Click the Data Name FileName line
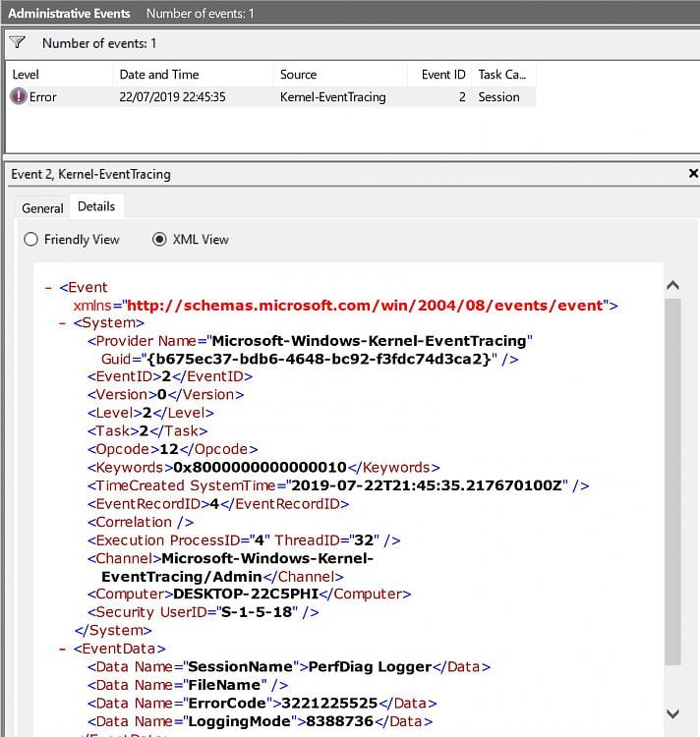The width and height of the screenshot is (700, 737). [188, 685]
